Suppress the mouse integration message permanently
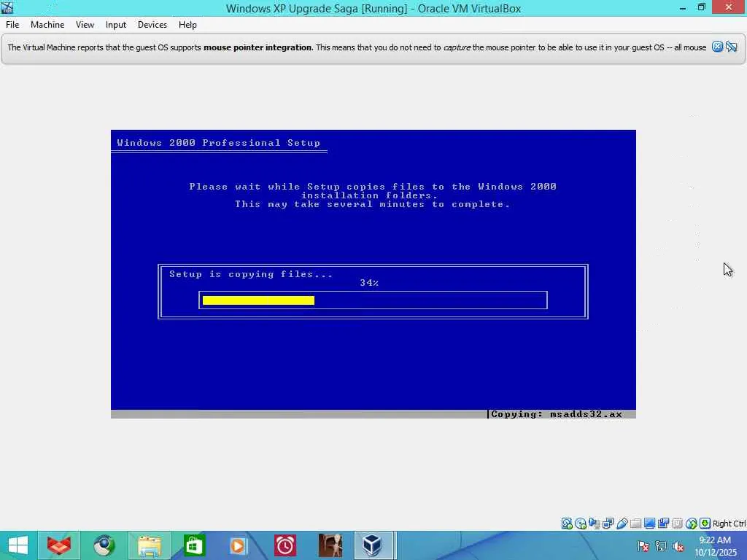 pyautogui.click(x=731, y=47)
